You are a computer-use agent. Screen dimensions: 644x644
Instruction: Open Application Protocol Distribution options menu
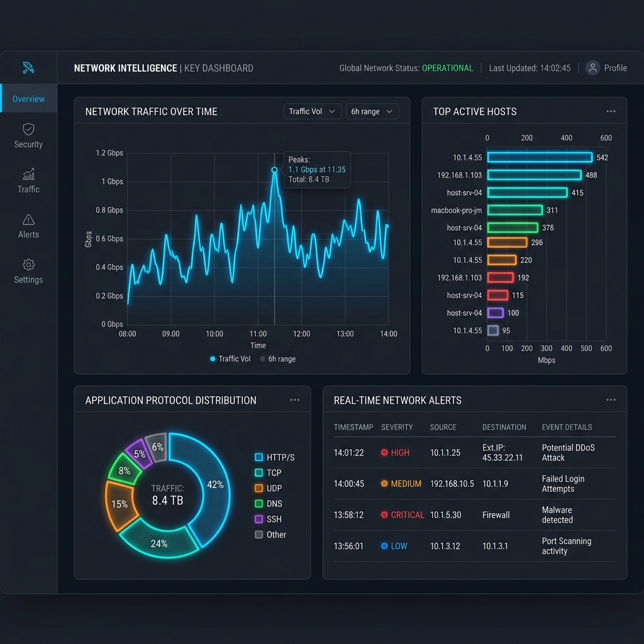[x=294, y=400]
